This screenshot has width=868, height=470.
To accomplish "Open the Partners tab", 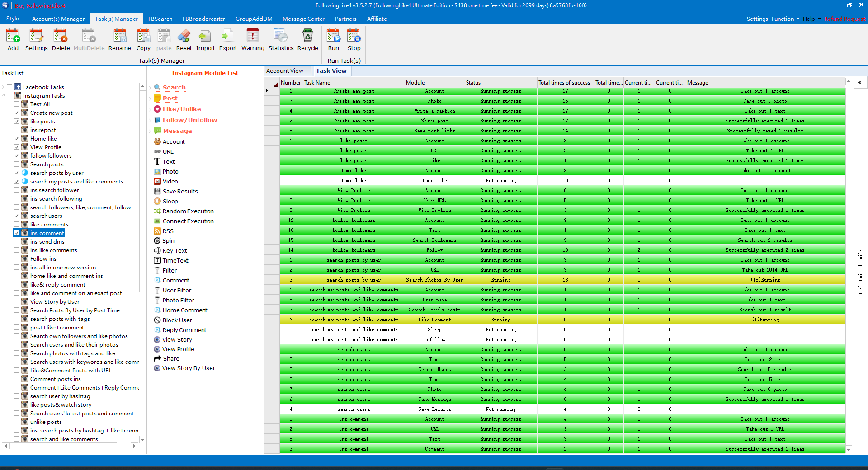I will [x=345, y=19].
